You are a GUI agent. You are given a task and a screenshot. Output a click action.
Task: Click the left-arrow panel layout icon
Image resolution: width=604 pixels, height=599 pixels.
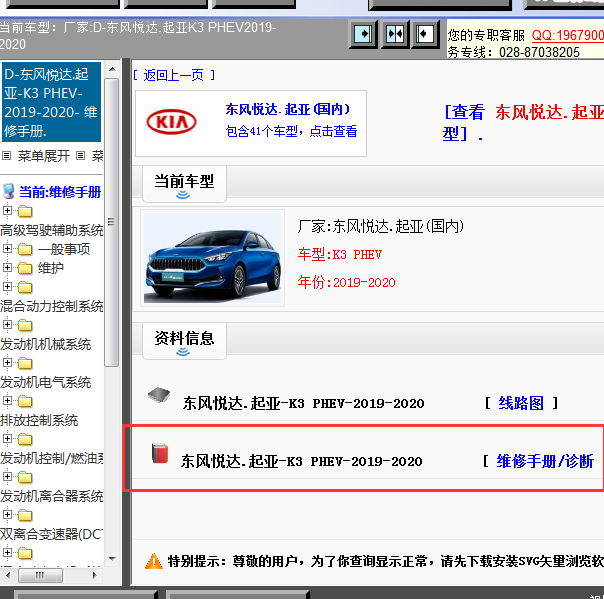425,35
